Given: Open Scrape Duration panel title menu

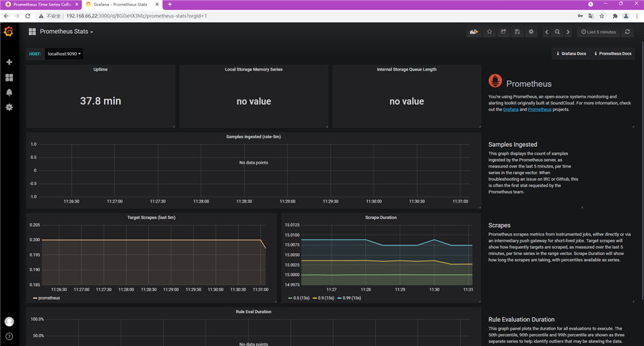Looking at the screenshot, I should (x=380, y=217).
